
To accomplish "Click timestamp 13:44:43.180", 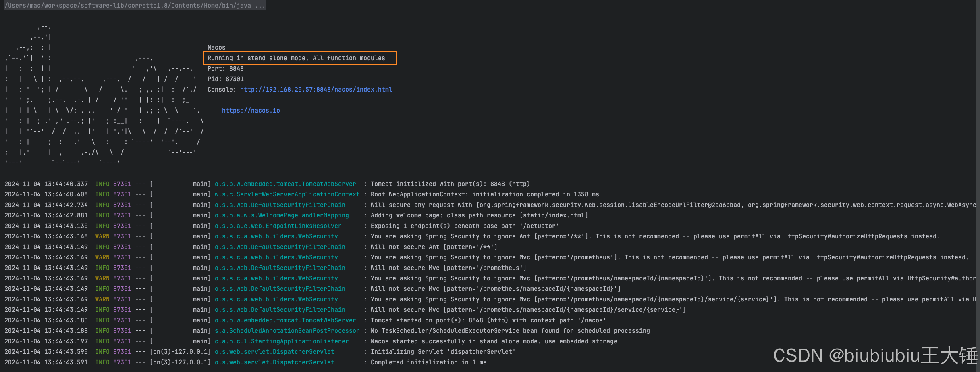I will click(66, 320).
